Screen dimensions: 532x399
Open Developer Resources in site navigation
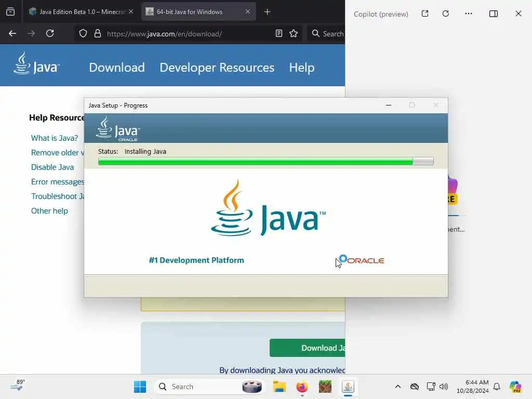coord(217,68)
